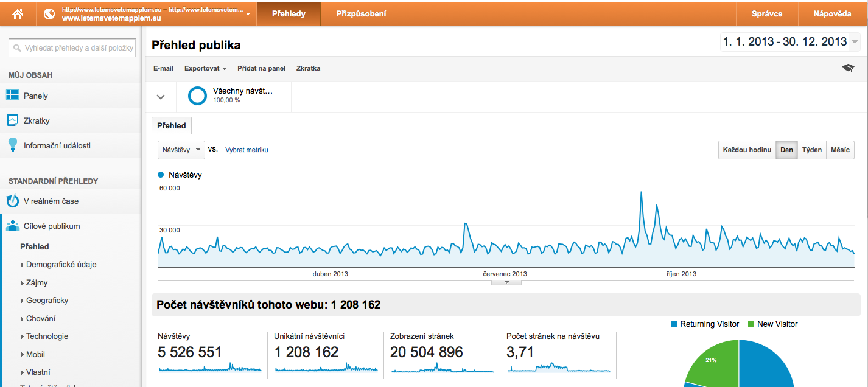This screenshot has height=387, width=868.
Task: Click the Všechny návštěvy segment circle icon
Action: pos(197,96)
